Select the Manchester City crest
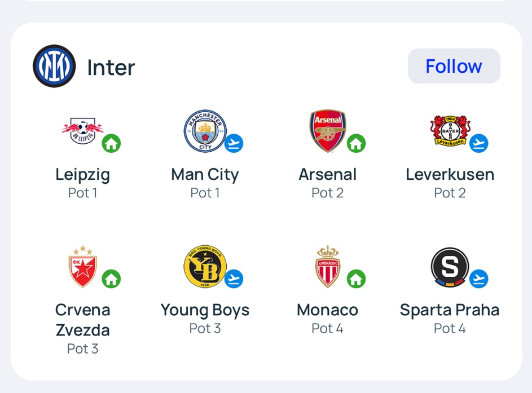Screen dimensions: 532x393 (x=205, y=131)
